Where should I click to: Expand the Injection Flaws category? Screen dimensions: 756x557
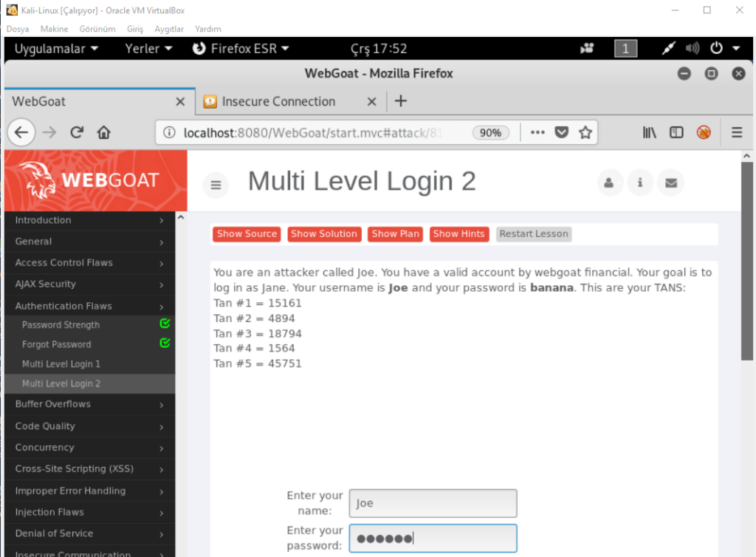87,512
